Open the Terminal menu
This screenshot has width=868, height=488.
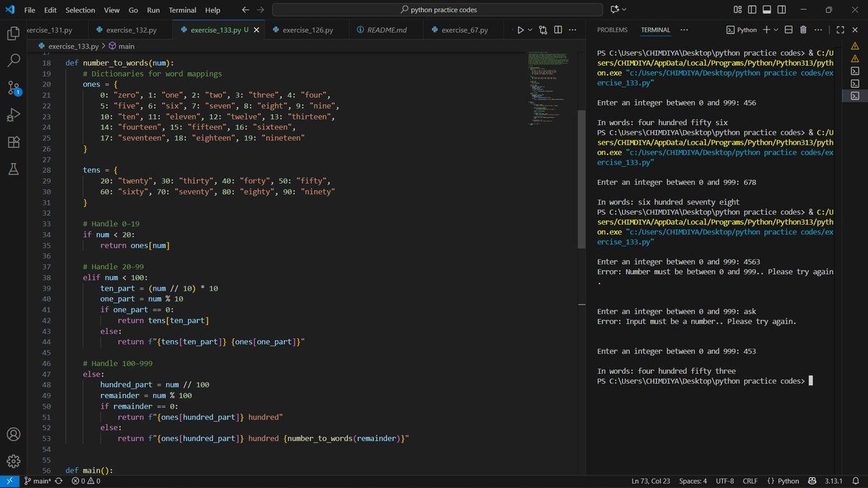183,10
